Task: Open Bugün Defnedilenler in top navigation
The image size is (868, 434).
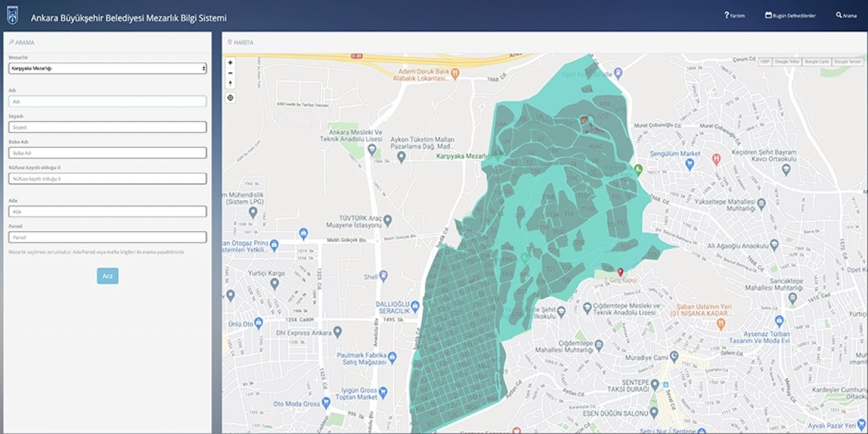Action: [790, 15]
